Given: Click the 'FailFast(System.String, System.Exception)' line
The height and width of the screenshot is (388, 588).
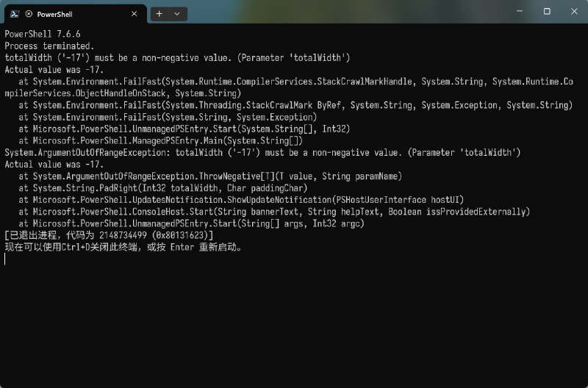Looking at the screenshot, I should (168, 118).
